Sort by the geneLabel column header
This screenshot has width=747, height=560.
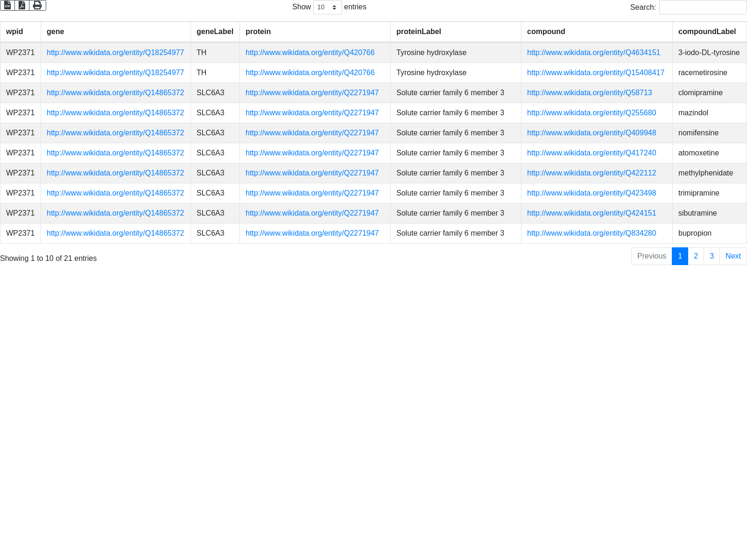215,32
